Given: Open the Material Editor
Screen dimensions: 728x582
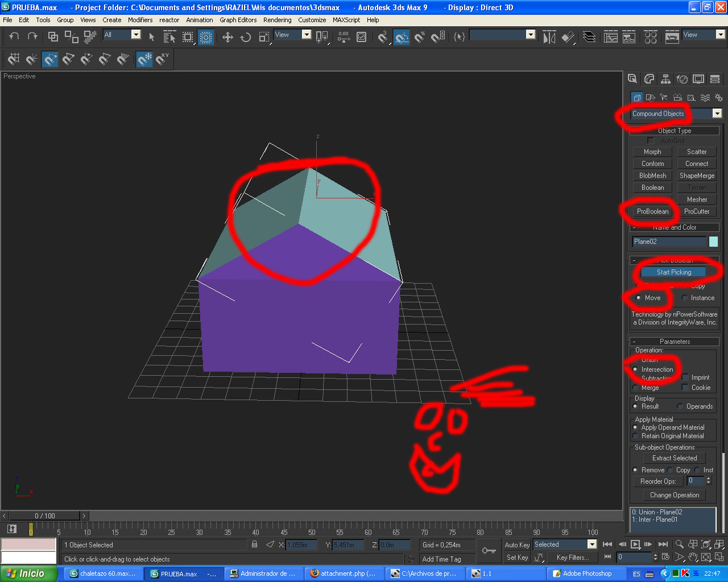Looking at the screenshot, I should click(651, 37).
